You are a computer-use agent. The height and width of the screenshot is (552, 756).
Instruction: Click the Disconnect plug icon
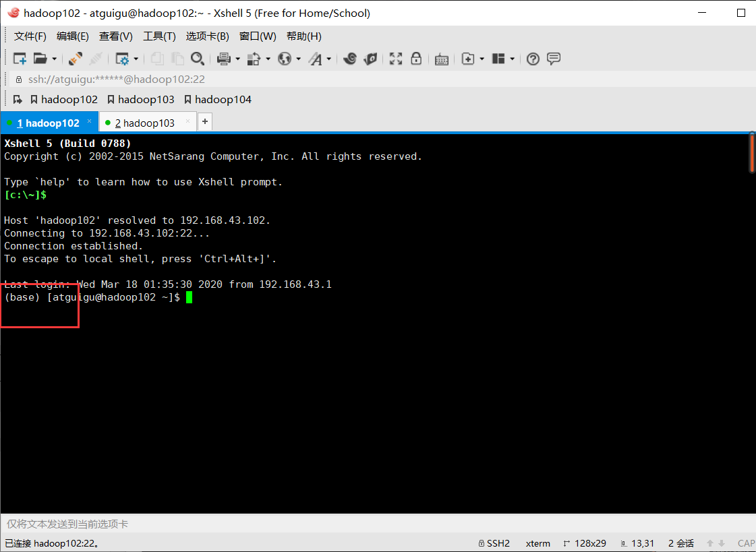[75, 59]
